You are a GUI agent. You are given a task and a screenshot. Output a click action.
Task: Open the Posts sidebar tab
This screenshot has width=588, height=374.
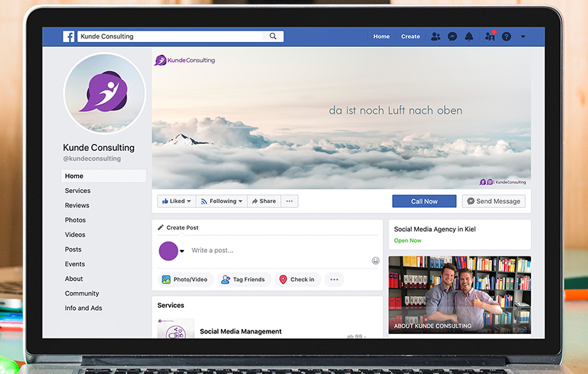click(x=73, y=249)
